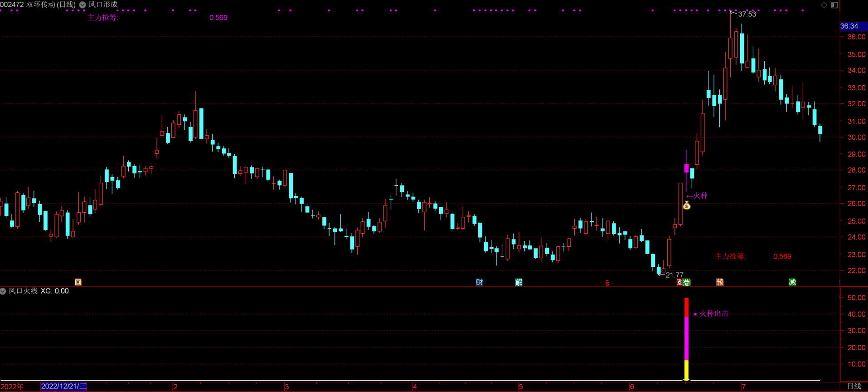Click the stock title 002472 双环传动 (日线)
Viewport: 868px width, 392px height.
point(38,5)
